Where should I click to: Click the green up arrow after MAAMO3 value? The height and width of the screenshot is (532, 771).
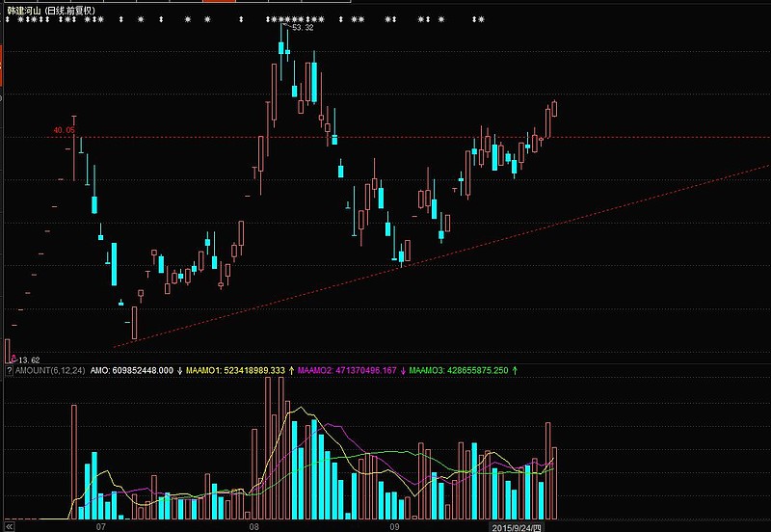[x=515, y=370]
